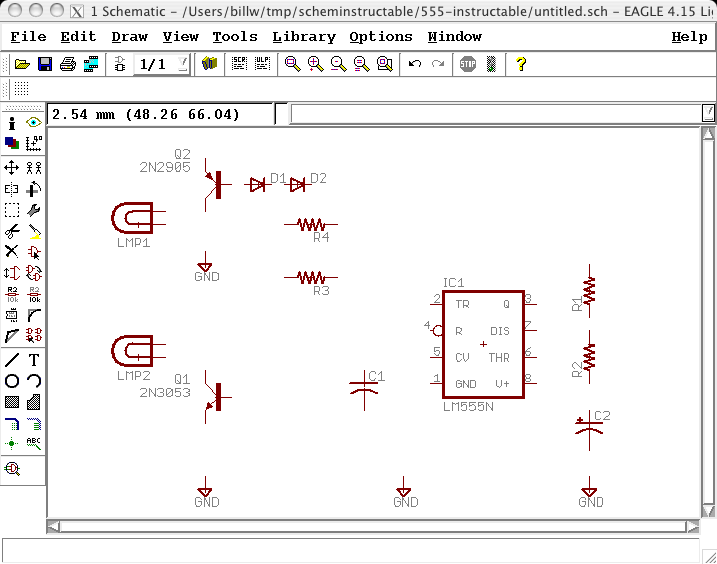The width and height of the screenshot is (717, 564).
Task: Select the Change wrench tool
Action: 34,210
